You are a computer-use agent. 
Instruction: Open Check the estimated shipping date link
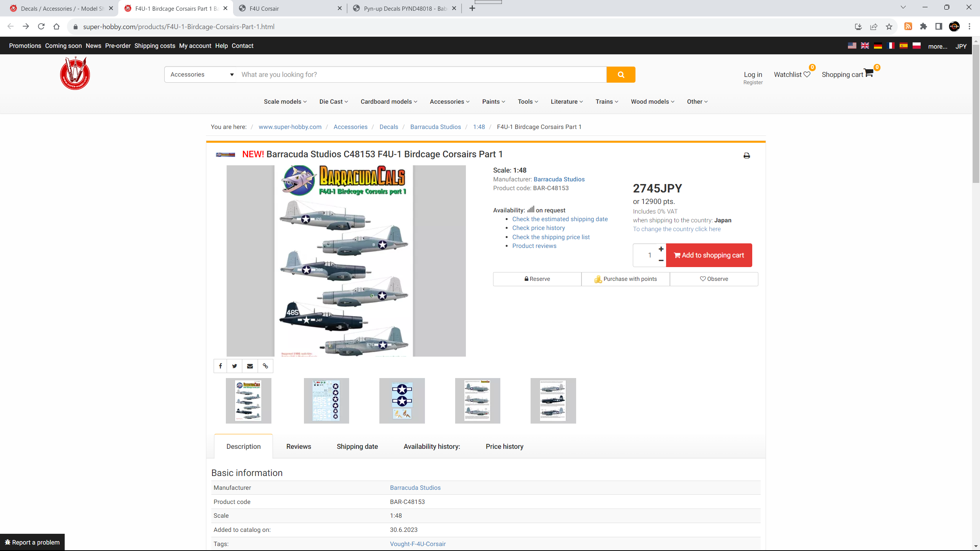point(560,219)
